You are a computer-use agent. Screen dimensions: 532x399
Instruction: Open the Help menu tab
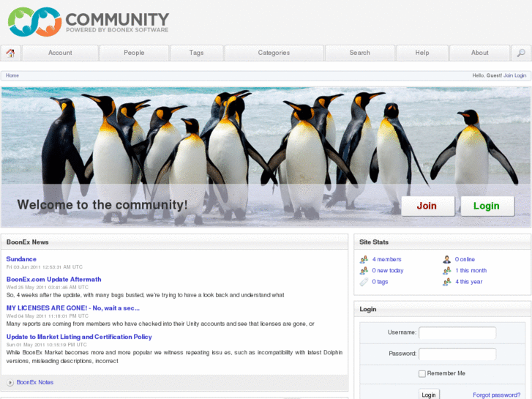422,53
